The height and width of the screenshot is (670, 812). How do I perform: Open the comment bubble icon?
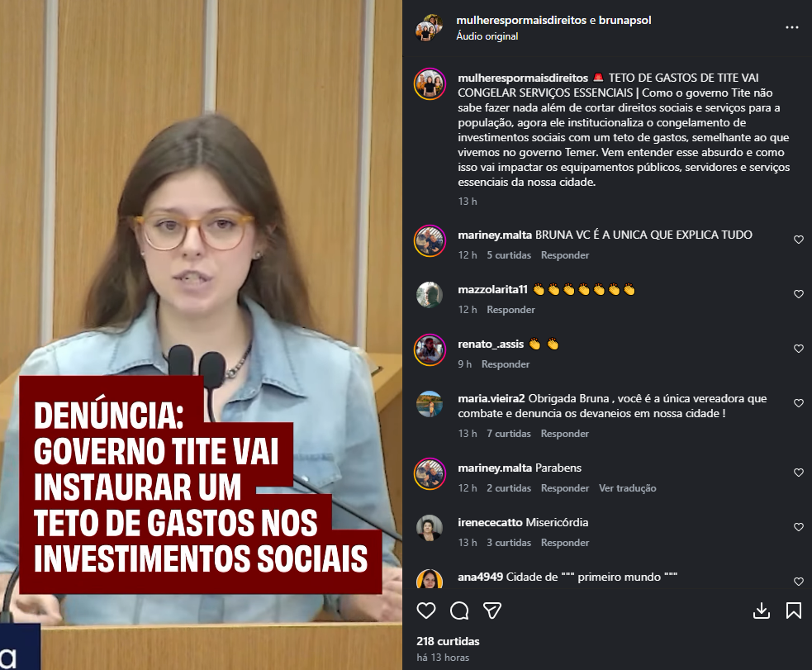click(x=459, y=611)
